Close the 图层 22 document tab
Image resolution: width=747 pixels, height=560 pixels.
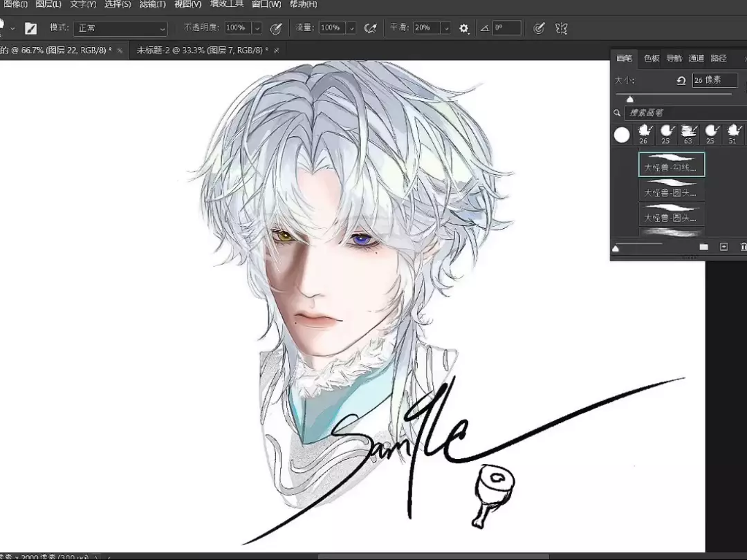point(120,50)
